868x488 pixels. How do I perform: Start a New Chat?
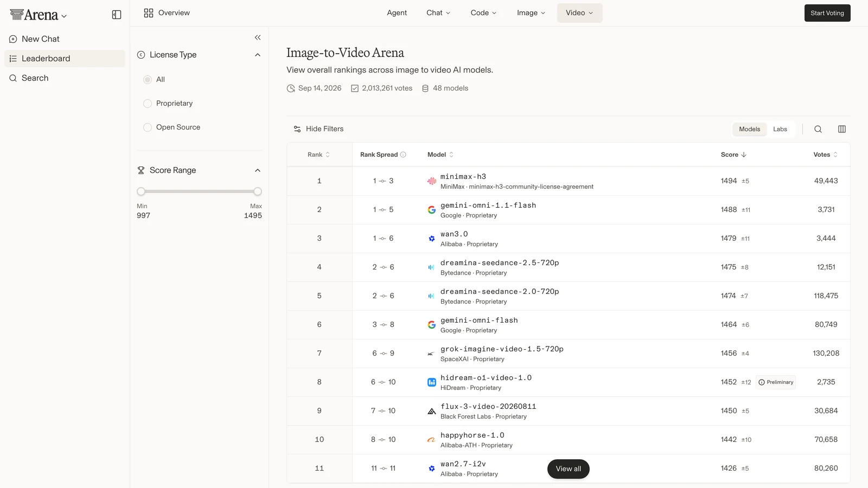coord(65,39)
